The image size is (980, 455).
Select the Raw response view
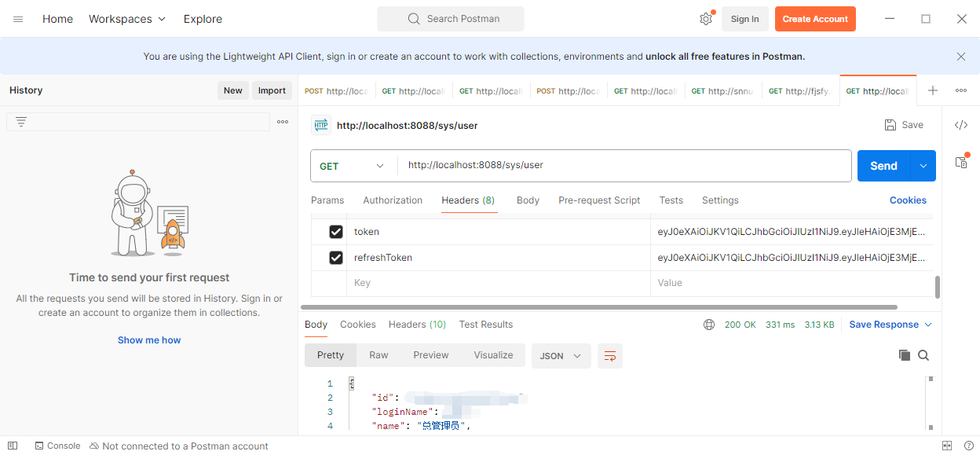pos(378,355)
